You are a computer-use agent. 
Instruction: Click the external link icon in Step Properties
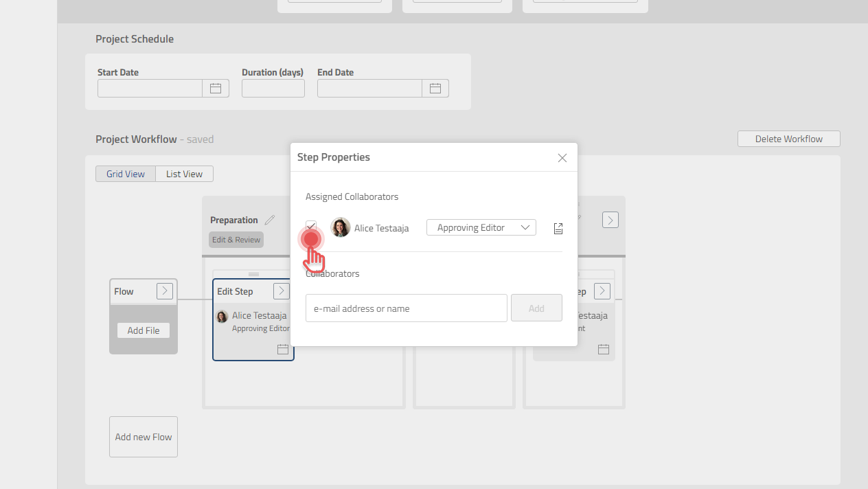click(558, 228)
